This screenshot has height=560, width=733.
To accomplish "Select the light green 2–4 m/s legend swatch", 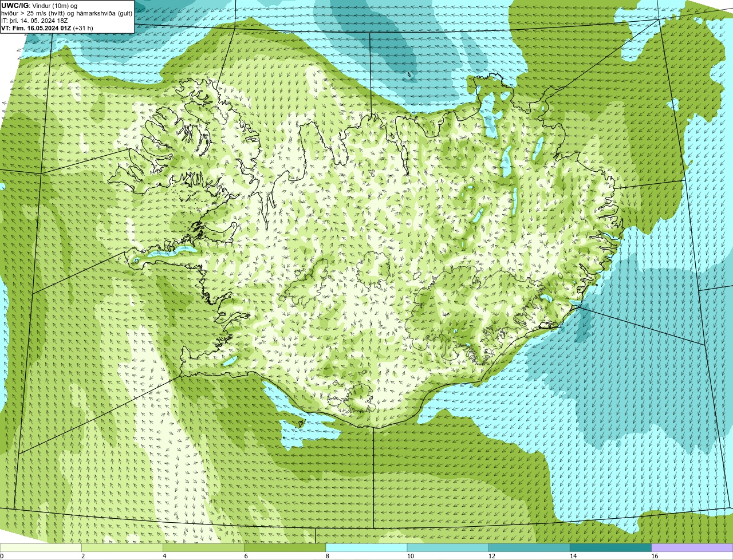I will [x=122, y=547].
